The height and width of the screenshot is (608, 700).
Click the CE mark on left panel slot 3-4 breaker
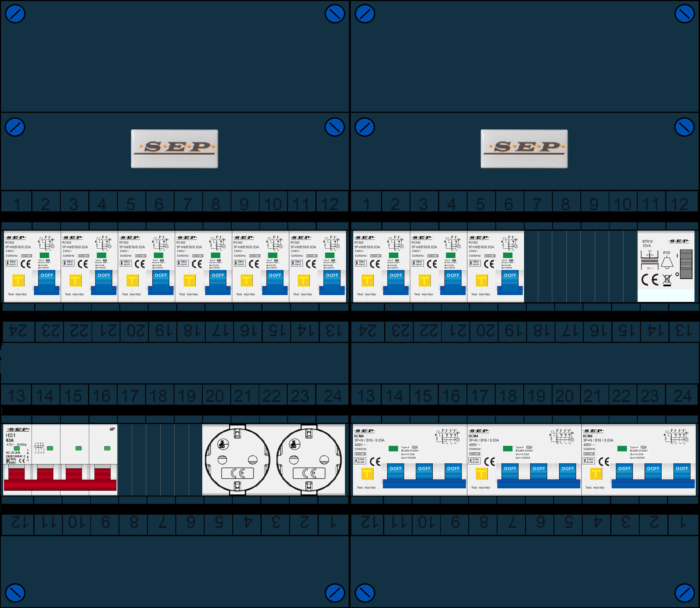[83, 264]
